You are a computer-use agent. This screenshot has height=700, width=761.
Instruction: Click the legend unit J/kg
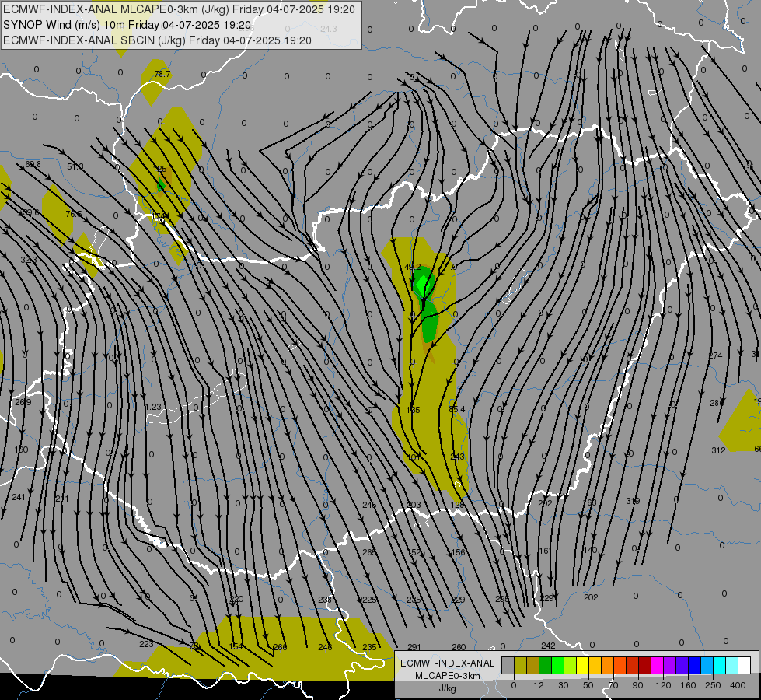(x=448, y=688)
